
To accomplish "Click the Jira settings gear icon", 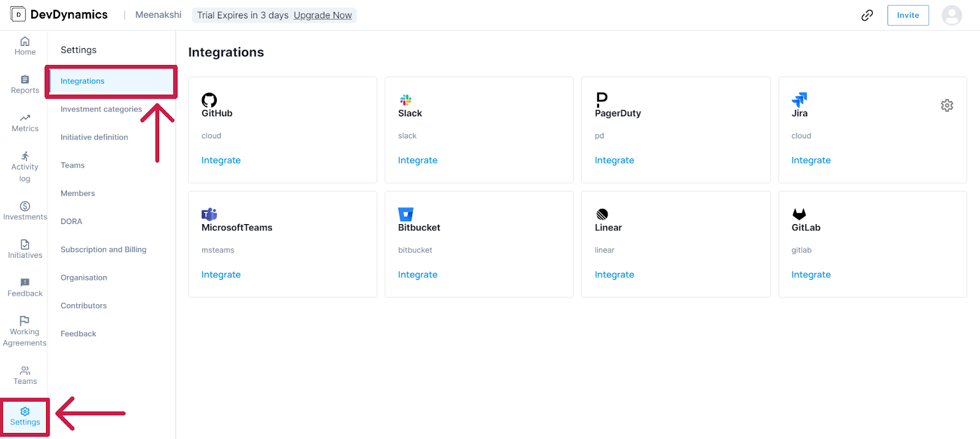I will click(947, 105).
